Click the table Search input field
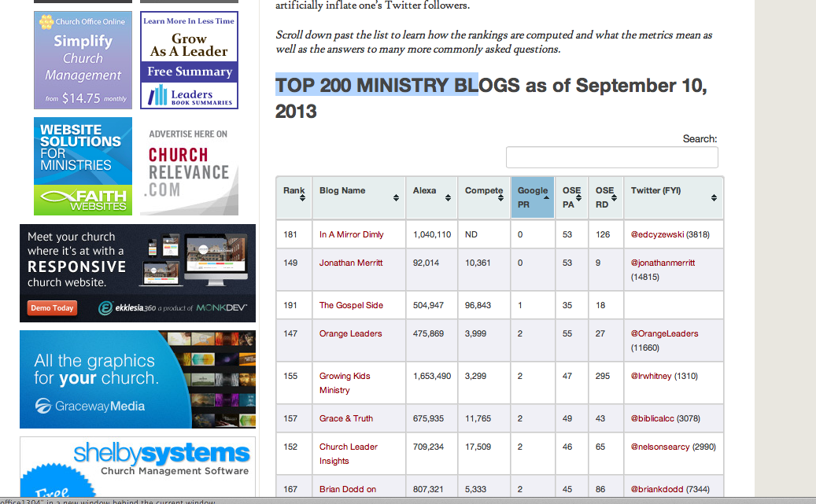The width and height of the screenshot is (816, 504). (x=611, y=157)
